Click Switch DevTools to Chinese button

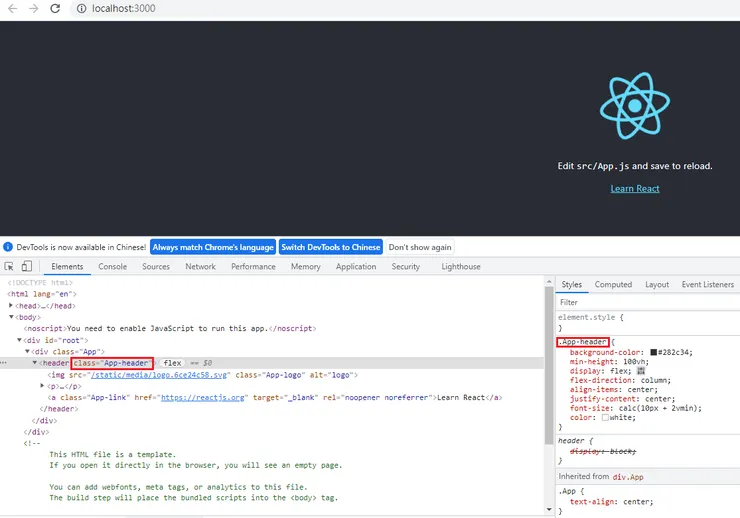(330, 247)
